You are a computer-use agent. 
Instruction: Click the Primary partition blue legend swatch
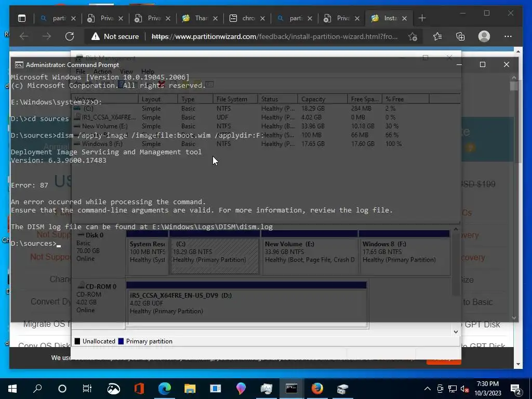click(x=121, y=341)
